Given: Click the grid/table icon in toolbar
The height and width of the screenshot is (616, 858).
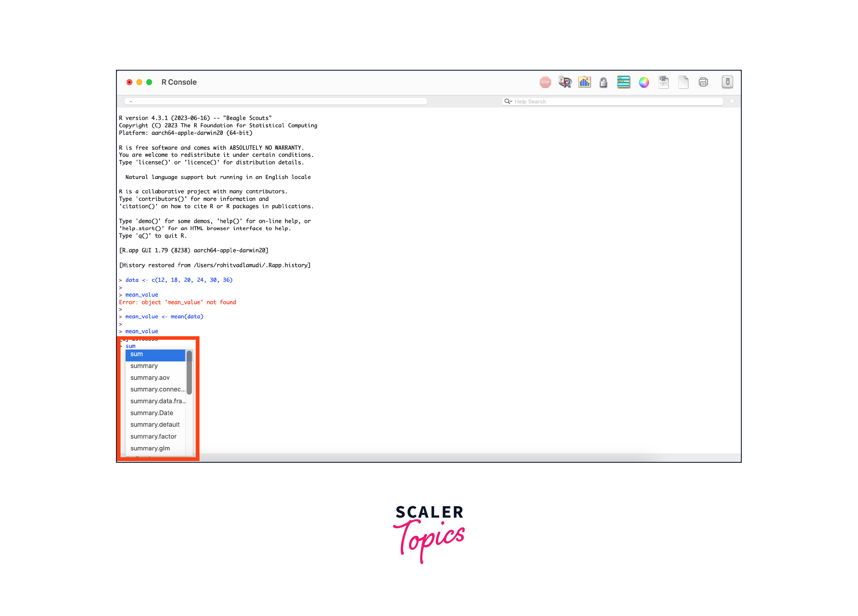Looking at the screenshot, I should point(623,83).
